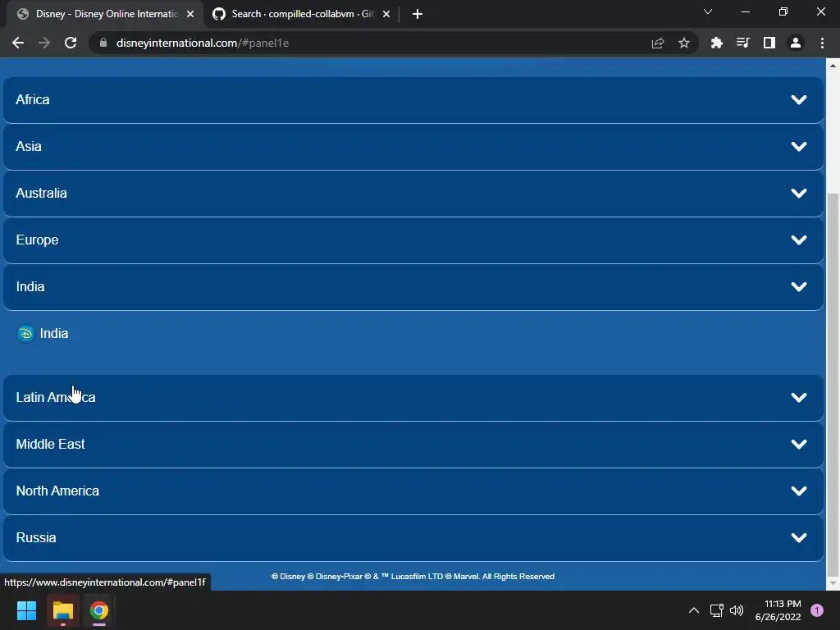Open the media control icon in toolbar
840x630 pixels.
[742, 43]
